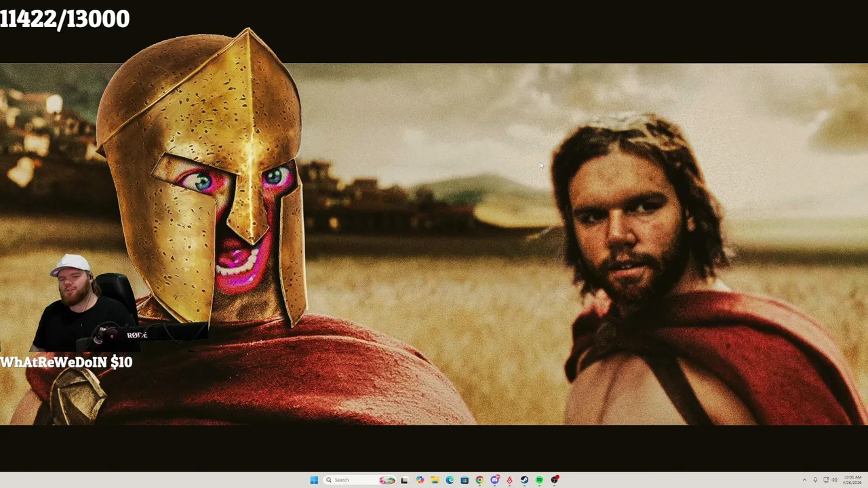
Task: Open the red flame app icon on taskbar
Action: 509,480
